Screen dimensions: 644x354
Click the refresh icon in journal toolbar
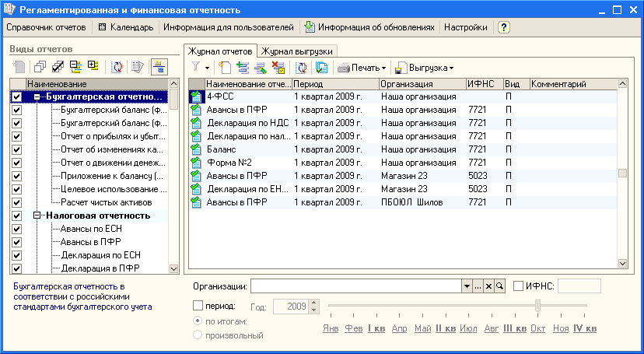coord(301,68)
